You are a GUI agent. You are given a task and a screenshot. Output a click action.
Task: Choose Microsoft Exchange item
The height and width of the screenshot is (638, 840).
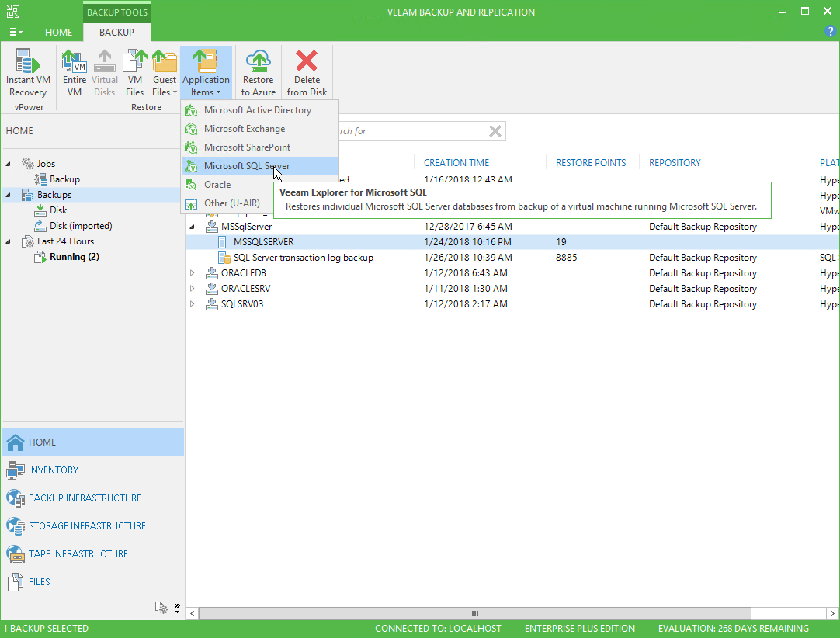click(x=259, y=129)
